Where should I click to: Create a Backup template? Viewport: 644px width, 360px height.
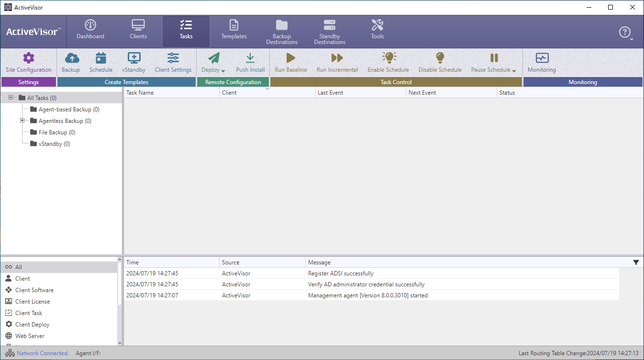pos(71,63)
